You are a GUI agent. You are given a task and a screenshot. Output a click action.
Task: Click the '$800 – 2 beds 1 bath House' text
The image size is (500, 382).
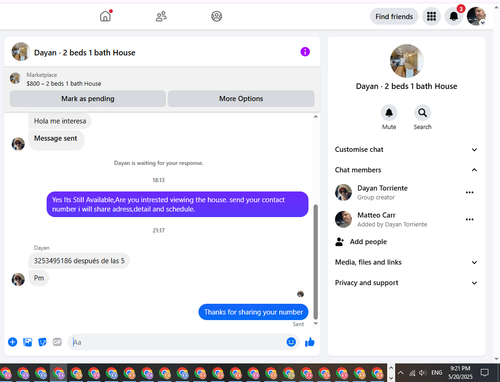point(64,84)
